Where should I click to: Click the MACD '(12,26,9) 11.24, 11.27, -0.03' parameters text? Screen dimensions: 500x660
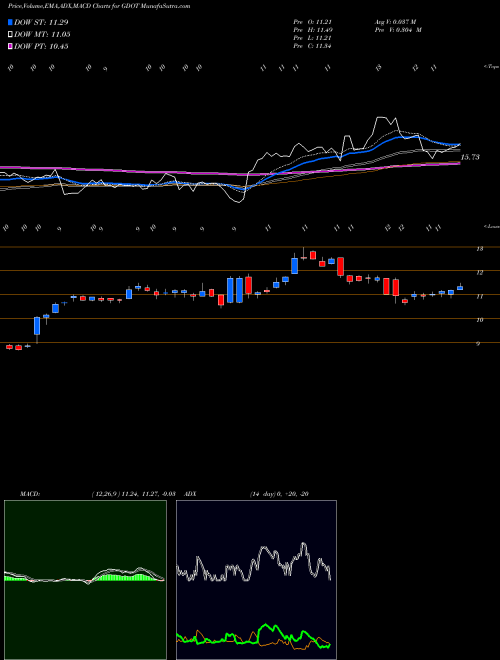coord(133,494)
